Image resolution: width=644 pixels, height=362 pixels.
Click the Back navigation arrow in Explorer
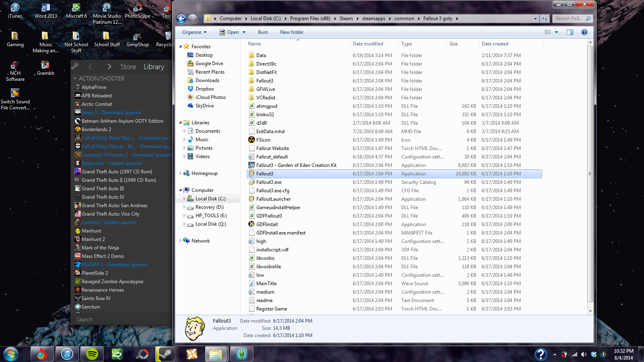coord(182,19)
